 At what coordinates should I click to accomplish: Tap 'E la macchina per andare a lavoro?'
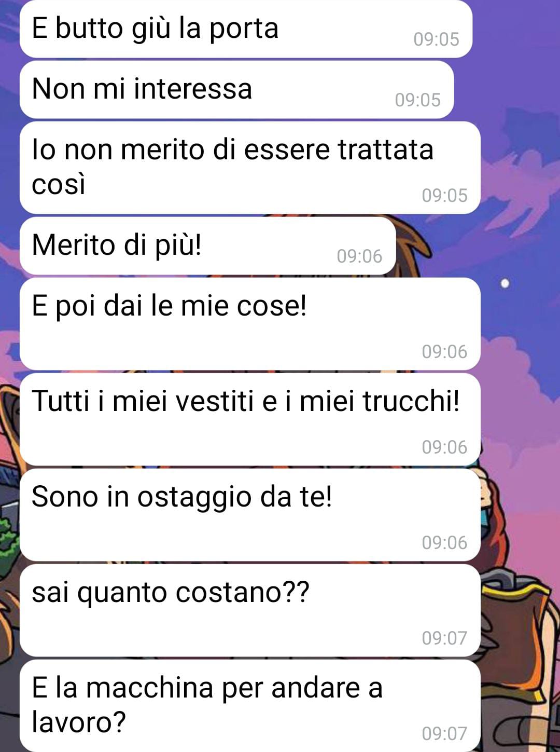[250, 706]
